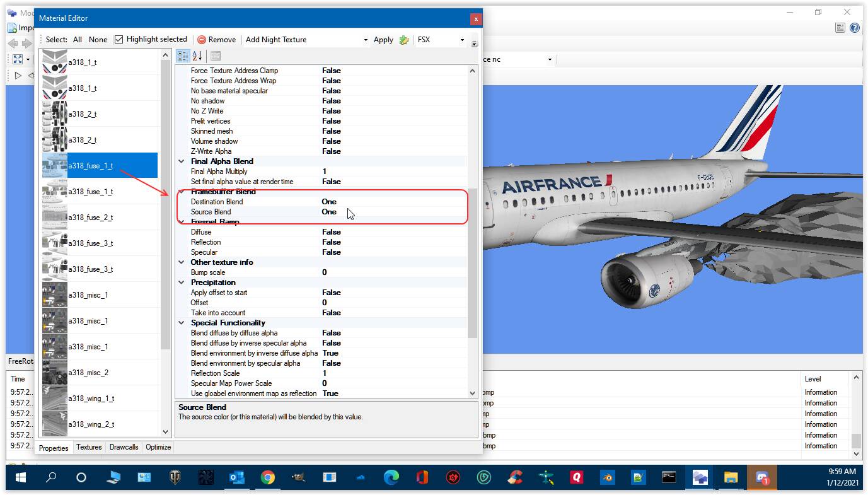Click the material list scroll down arrow

pos(166,432)
